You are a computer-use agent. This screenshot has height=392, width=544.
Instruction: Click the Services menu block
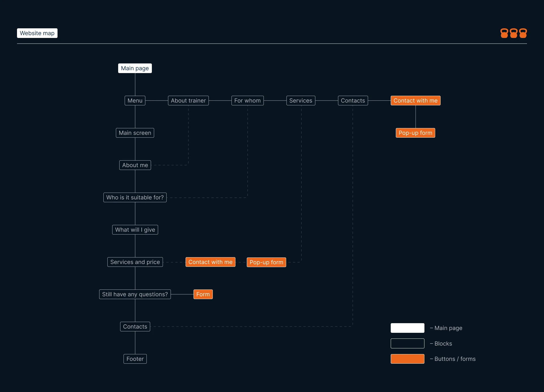point(301,101)
